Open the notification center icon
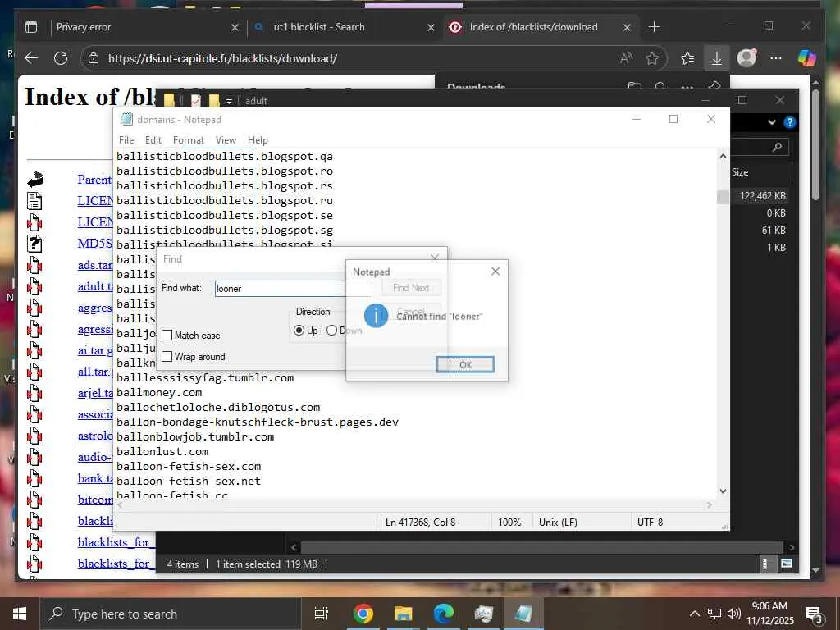The width and height of the screenshot is (840, 630). 814,614
